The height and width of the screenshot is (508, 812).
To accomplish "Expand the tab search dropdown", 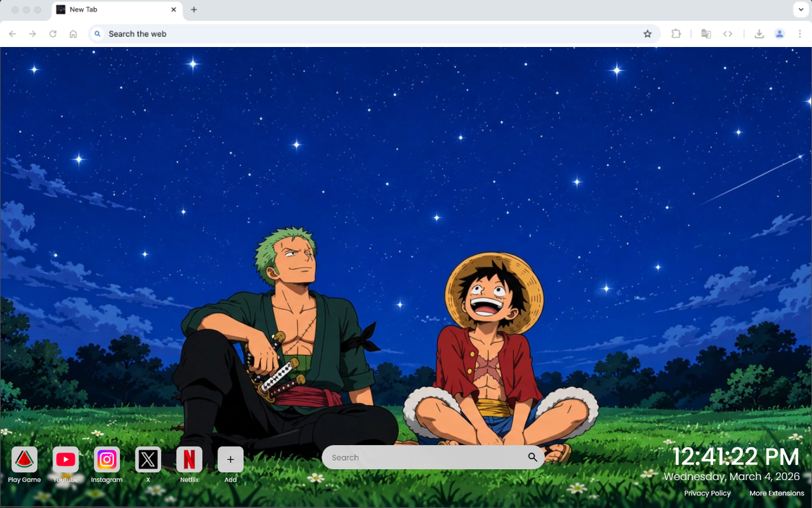I will tap(800, 10).
